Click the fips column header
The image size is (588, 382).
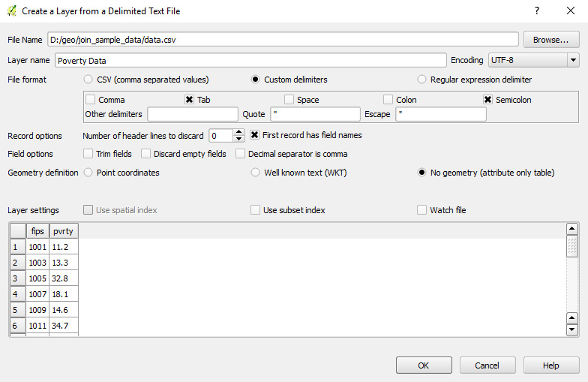pyautogui.click(x=37, y=231)
